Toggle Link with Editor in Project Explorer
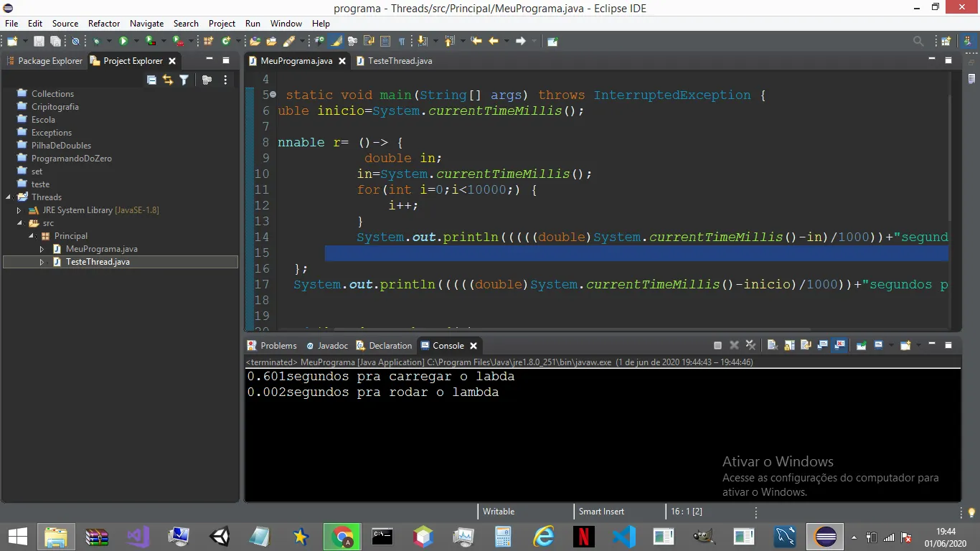Image resolution: width=980 pixels, height=551 pixels. 168,80
